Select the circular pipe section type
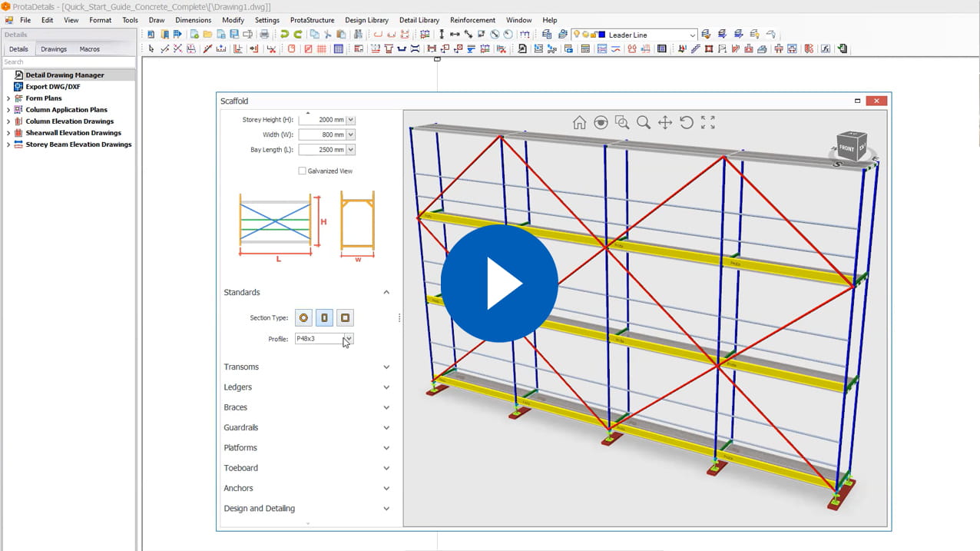 click(x=304, y=317)
